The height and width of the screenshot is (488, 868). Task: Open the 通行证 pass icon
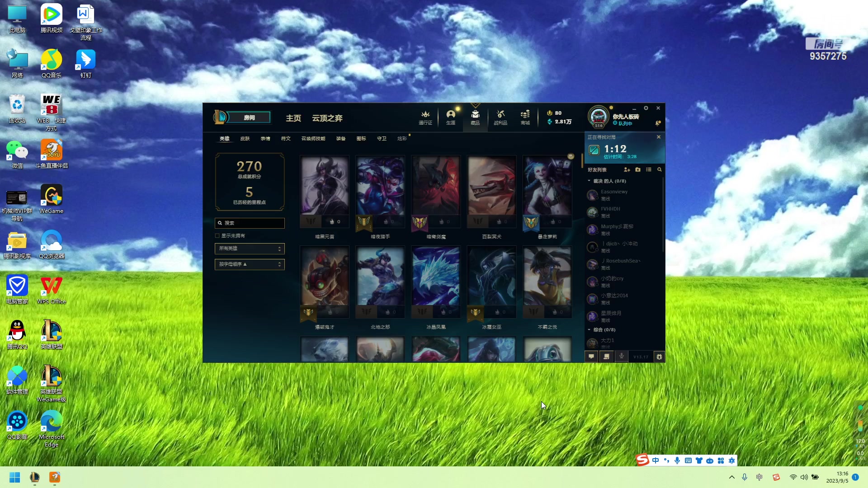click(x=425, y=117)
